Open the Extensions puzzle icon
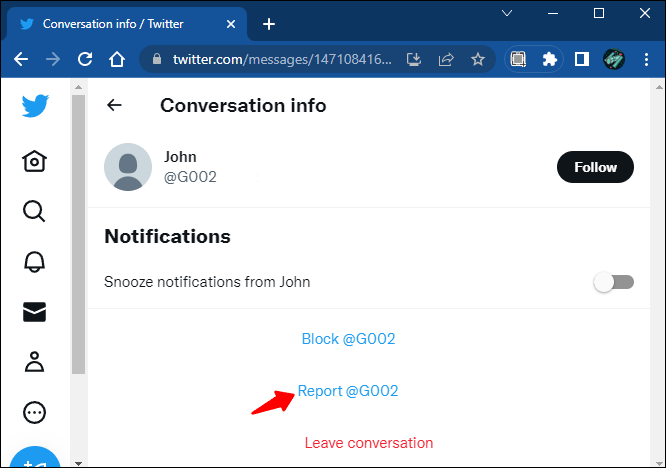 [x=550, y=59]
